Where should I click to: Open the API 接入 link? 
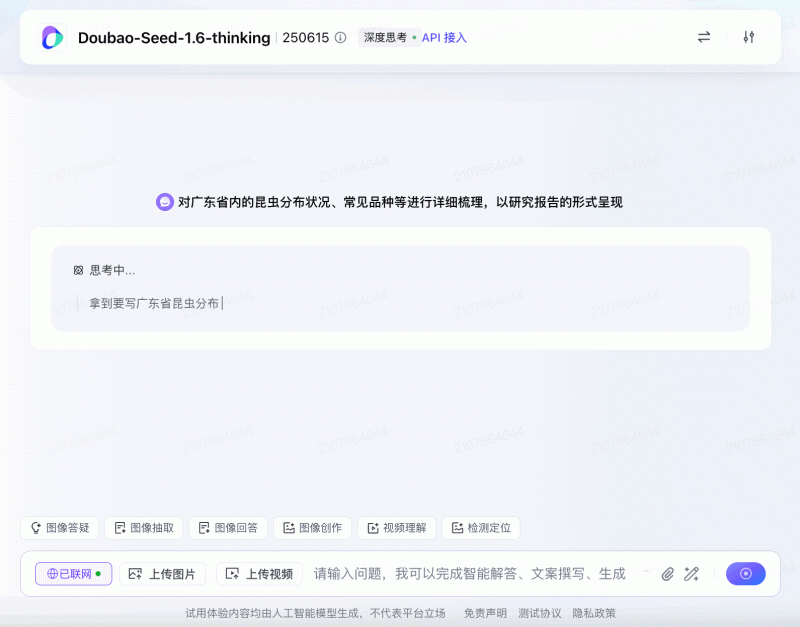(444, 38)
